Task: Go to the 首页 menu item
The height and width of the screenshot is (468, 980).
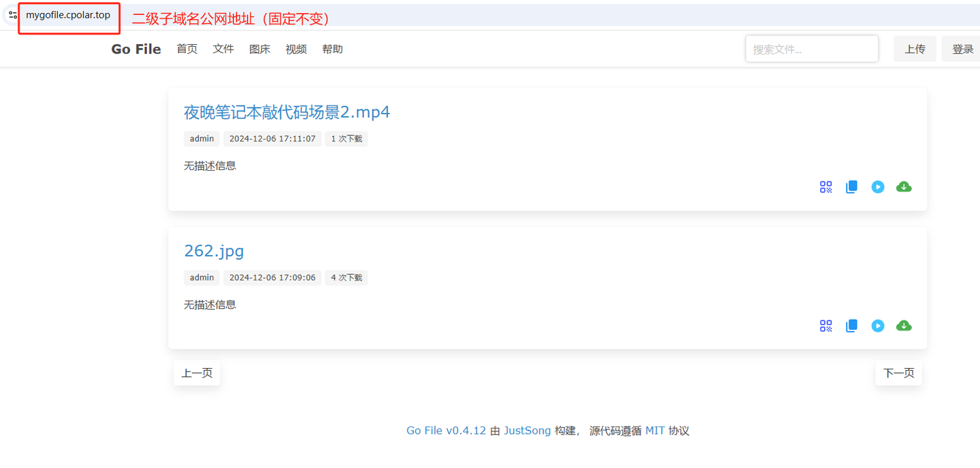Action: click(186, 48)
